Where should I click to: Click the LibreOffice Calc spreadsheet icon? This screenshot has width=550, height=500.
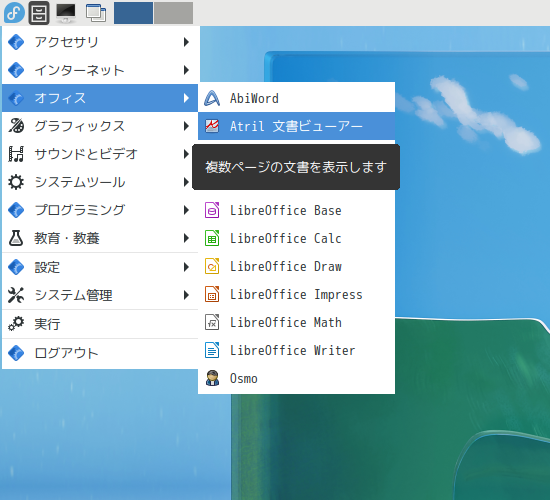[x=212, y=238]
